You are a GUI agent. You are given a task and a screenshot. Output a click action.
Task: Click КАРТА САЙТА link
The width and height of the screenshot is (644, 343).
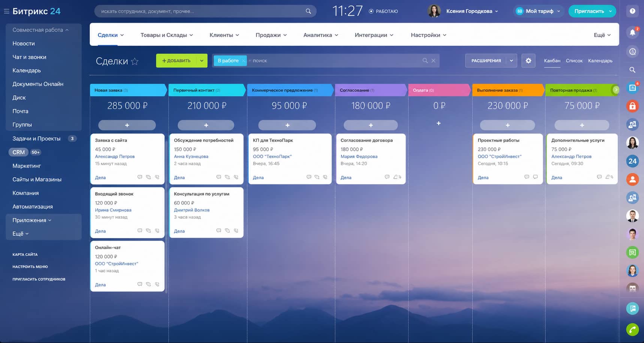click(25, 255)
